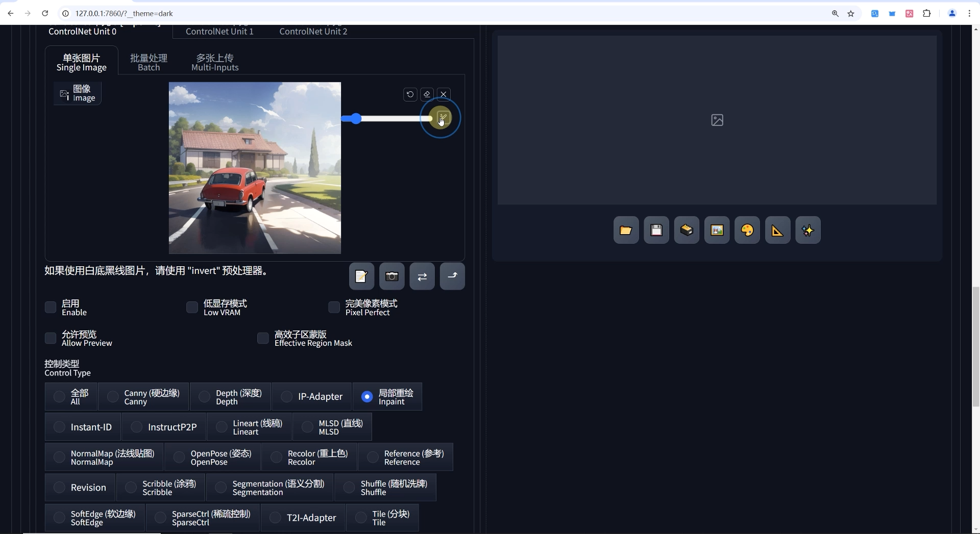Open the browser profile icon

point(952,14)
